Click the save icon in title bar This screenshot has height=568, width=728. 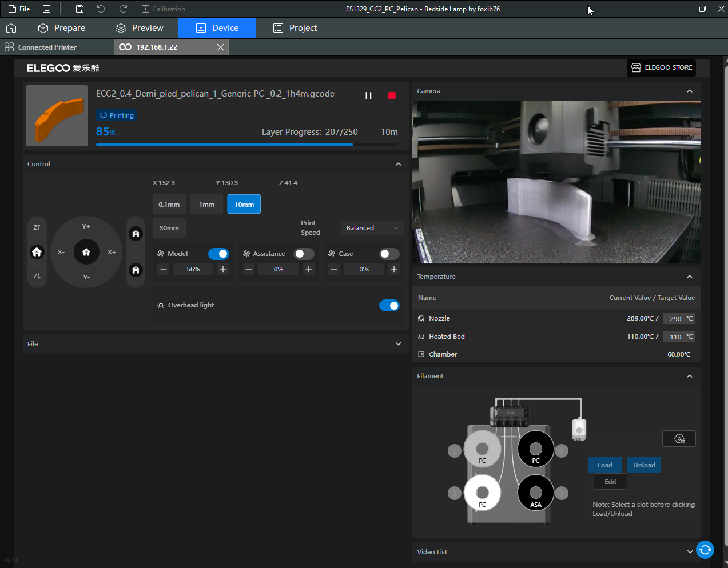tap(79, 9)
